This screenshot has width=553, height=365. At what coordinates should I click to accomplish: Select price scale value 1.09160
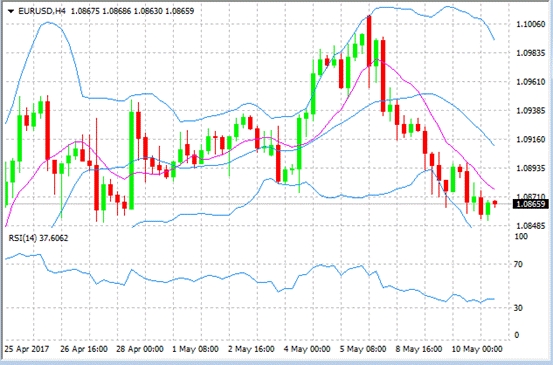(530, 139)
